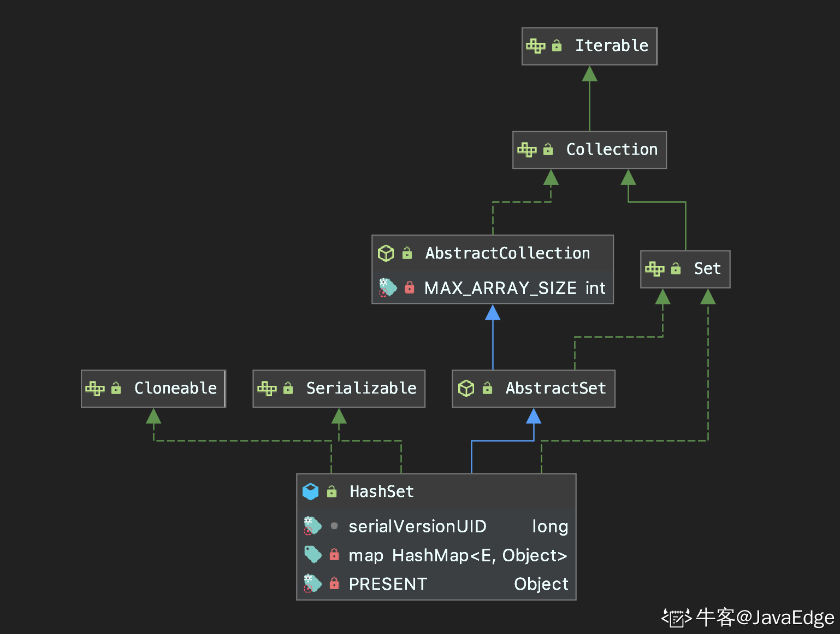Click the lock icon on Iterable node
840x634 pixels.
tap(557, 45)
